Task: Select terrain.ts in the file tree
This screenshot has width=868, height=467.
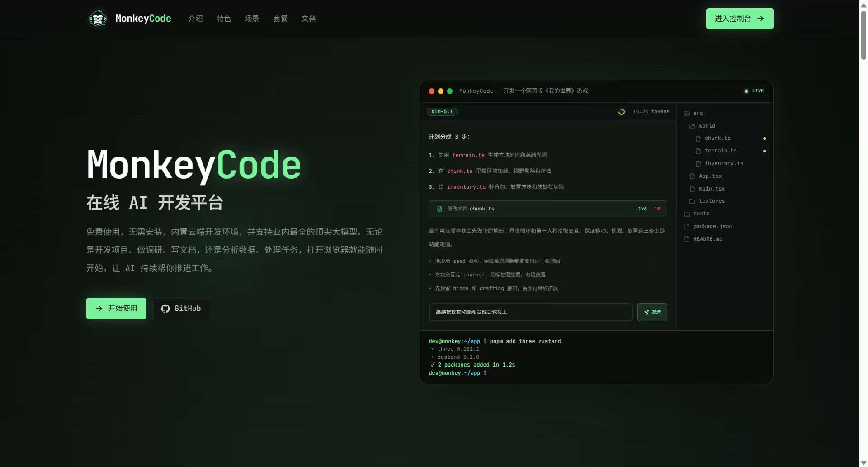Action: pos(717,151)
